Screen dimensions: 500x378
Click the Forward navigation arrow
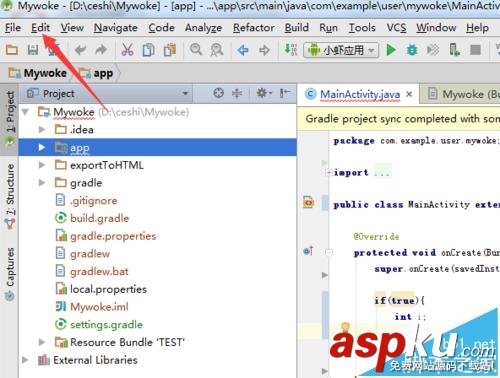[x=264, y=50]
